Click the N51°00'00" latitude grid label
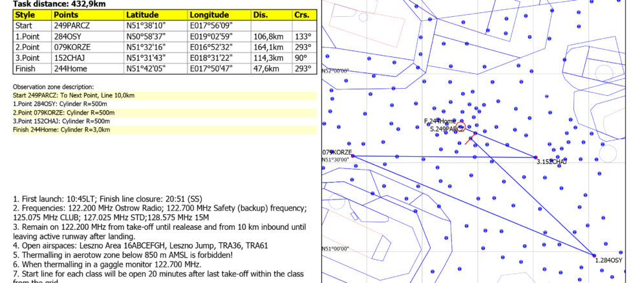This screenshot has height=283, width=644. [x=336, y=249]
